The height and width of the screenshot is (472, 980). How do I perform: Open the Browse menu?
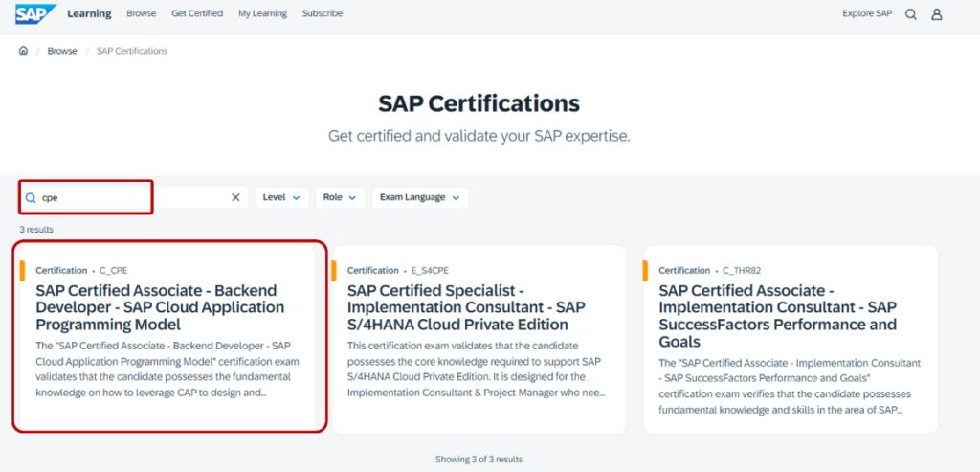[x=142, y=13]
